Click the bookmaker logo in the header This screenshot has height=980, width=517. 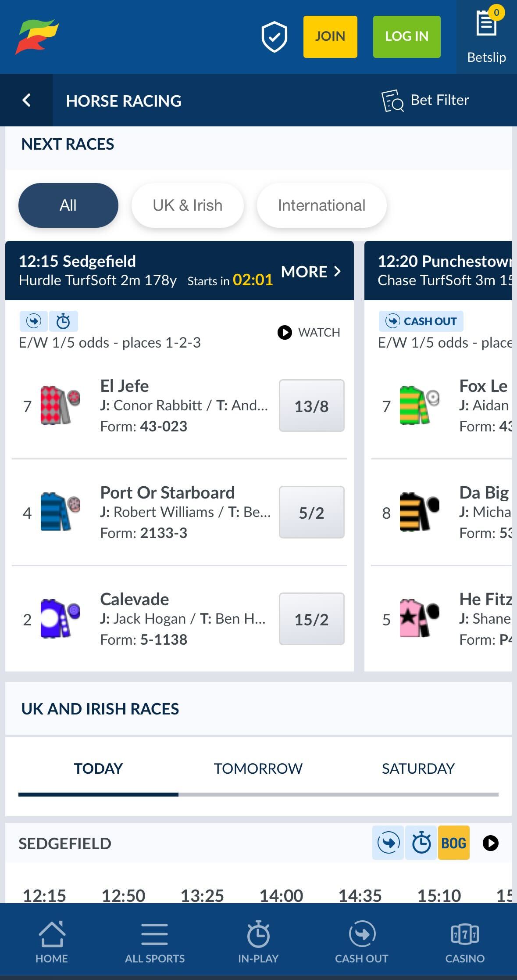[37, 35]
